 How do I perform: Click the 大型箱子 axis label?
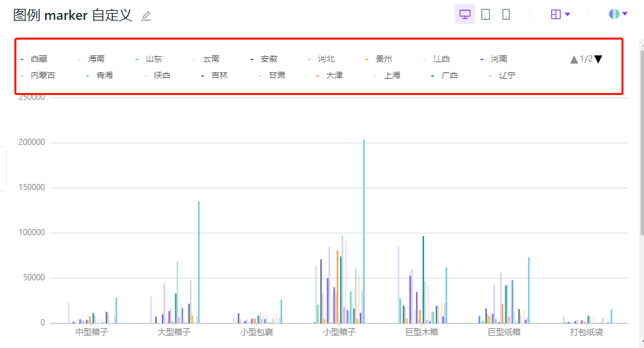174,332
